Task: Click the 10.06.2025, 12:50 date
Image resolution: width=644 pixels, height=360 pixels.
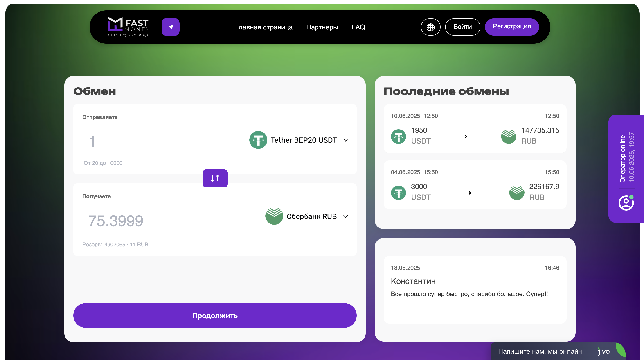Action: (x=414, y=116)
